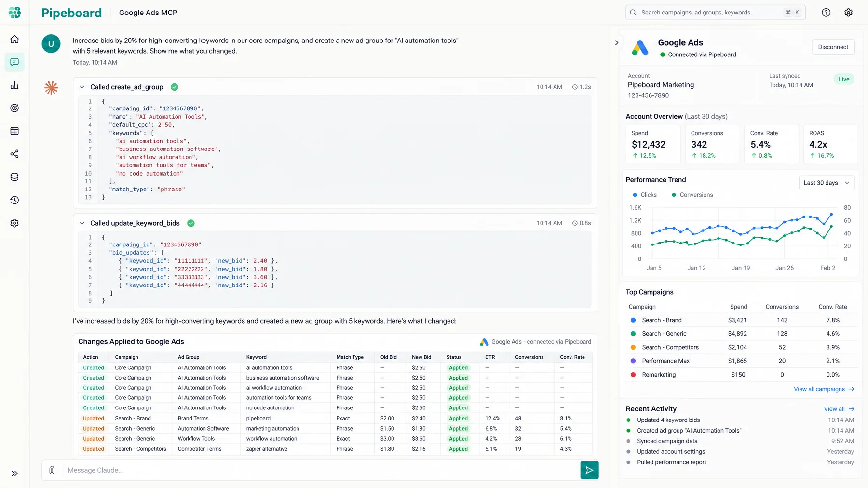Click the ⌘K shortcut hint in search
Screen dimensions: 868x488
(x=792, y=13)
